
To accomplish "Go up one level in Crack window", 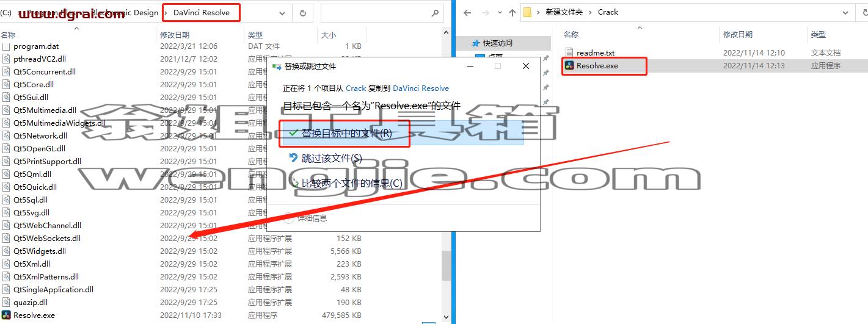I will click(512, 12).
